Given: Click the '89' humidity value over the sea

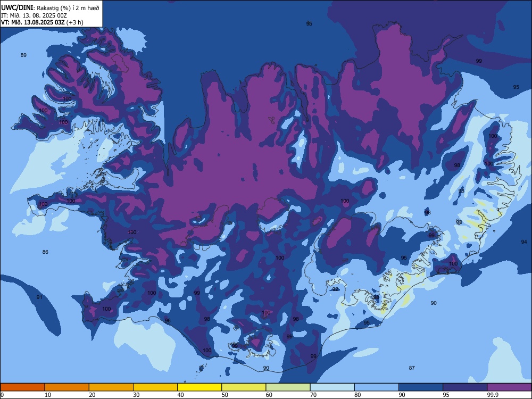Looking at the screenshot, I should click(x=23, y=55).
